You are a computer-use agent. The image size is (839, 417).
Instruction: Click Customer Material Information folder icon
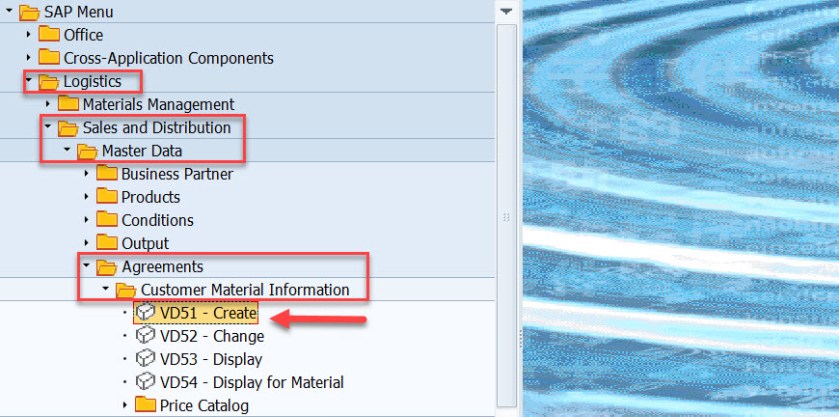[126, 290]
